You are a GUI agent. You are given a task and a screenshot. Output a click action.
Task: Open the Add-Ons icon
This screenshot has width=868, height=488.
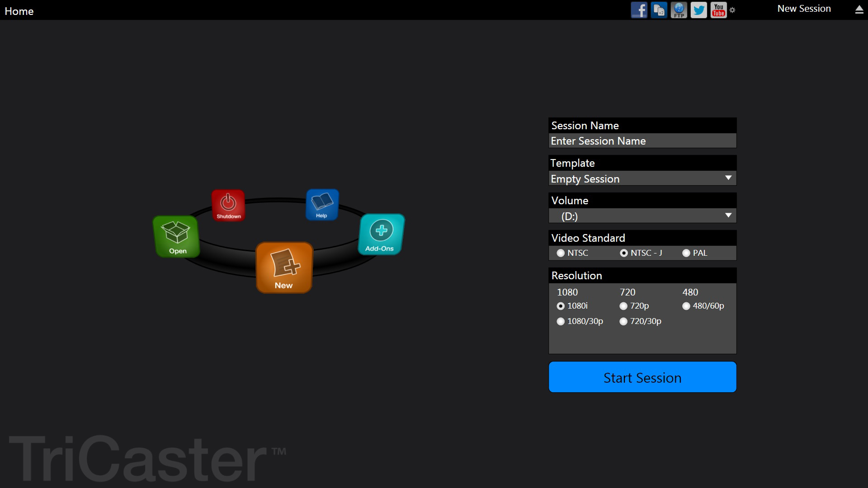381,234
